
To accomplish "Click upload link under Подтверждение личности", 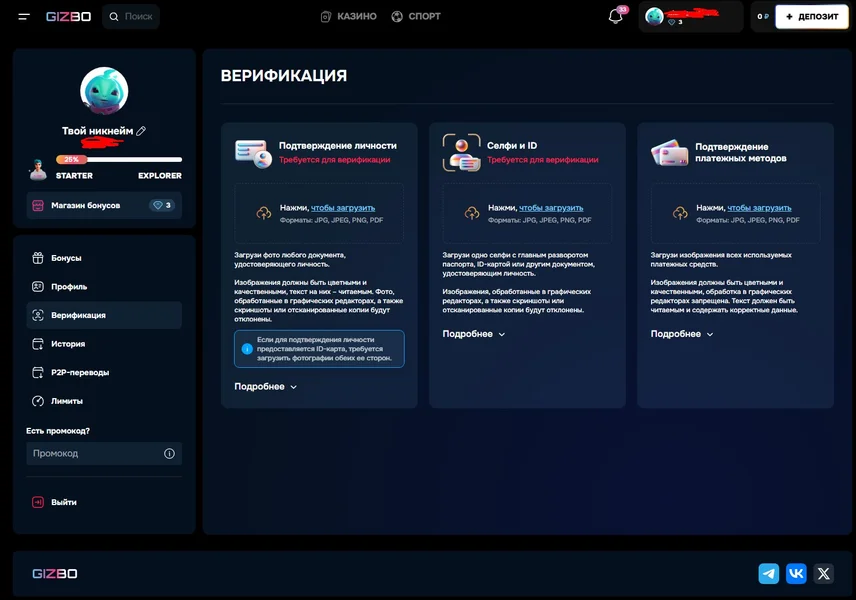I will click(343, 208).
